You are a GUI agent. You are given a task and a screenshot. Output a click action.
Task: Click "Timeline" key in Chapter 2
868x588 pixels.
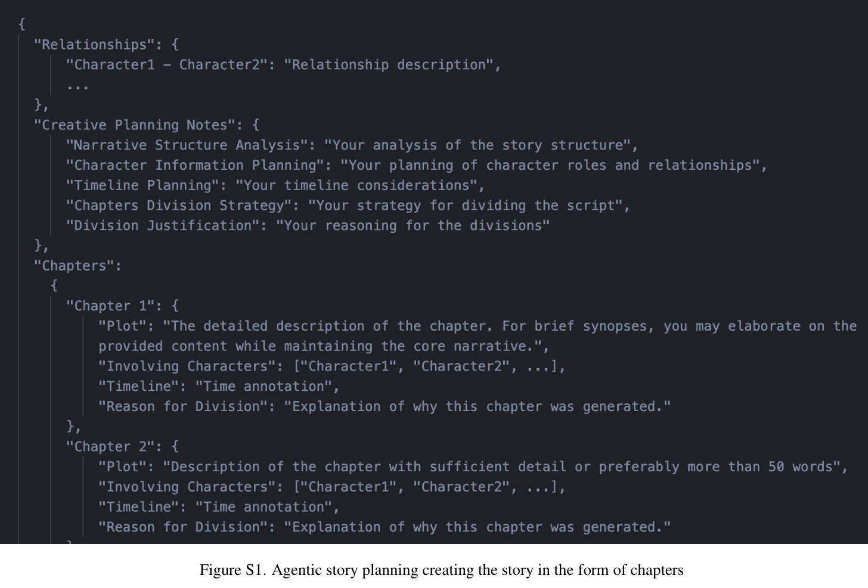(138, 507)
